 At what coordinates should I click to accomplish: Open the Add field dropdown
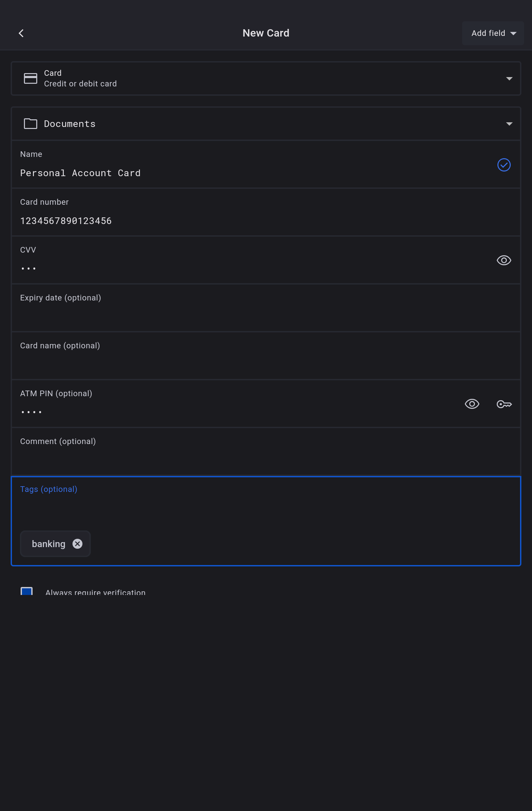point(492,33)
